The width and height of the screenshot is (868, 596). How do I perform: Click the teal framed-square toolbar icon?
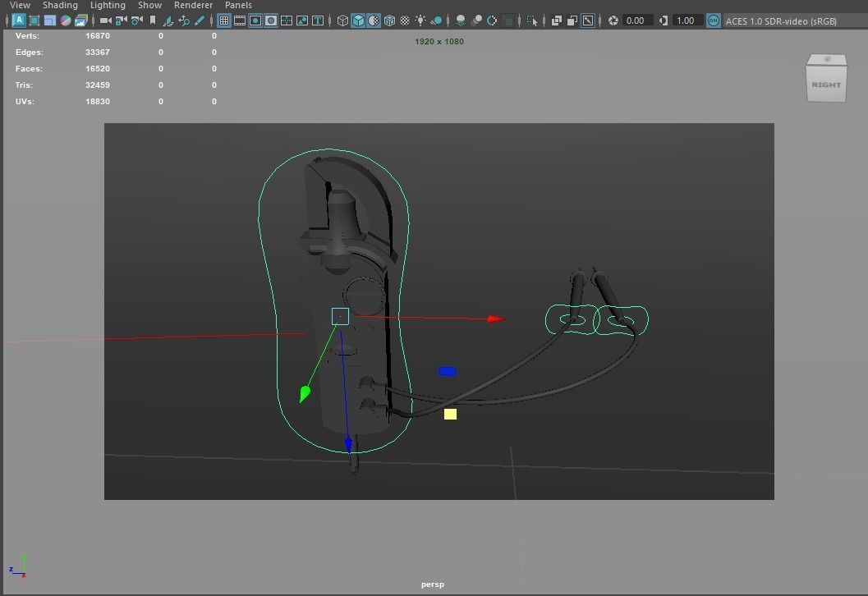[x=34, y=21]
